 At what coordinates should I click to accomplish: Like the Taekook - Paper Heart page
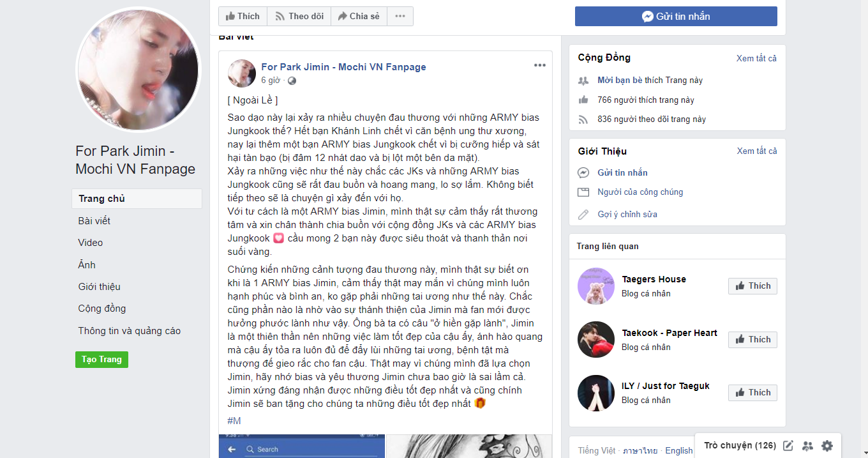point(752,339)
